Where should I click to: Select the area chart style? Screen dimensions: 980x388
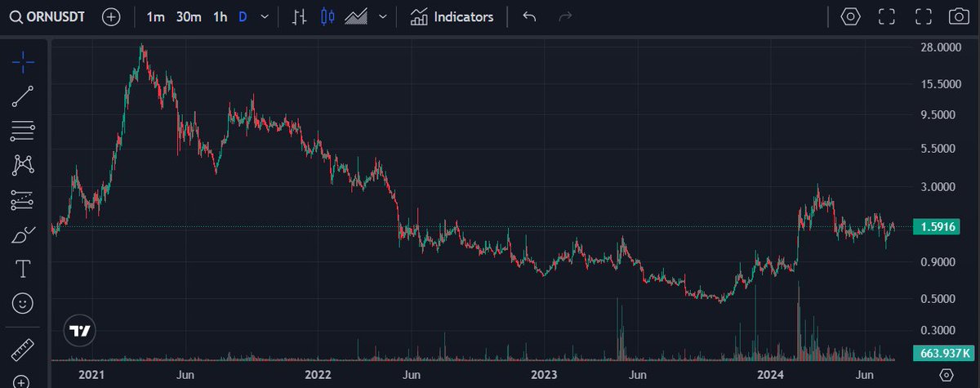pyautogui.click(x=356, y=16)
